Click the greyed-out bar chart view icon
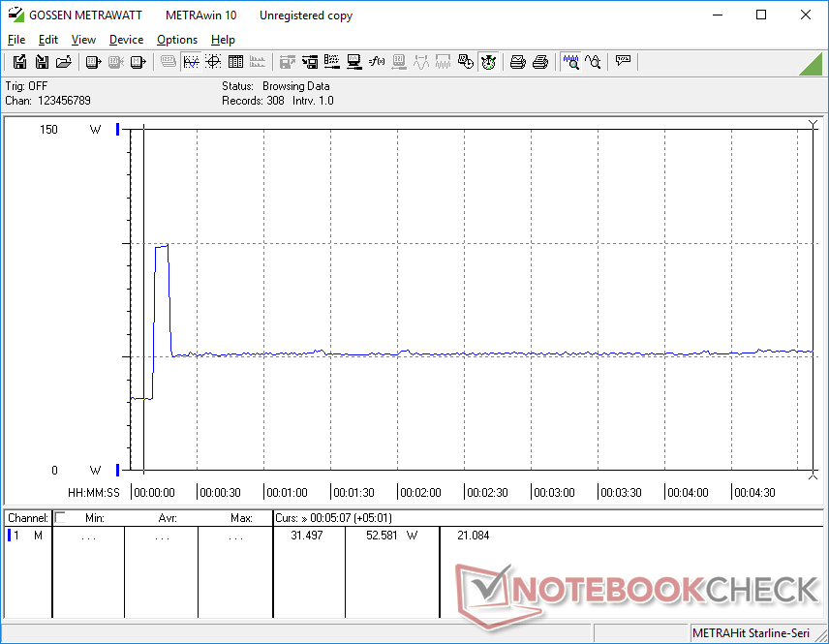Screen dimensions: 829x644 [x=258, y=62]
